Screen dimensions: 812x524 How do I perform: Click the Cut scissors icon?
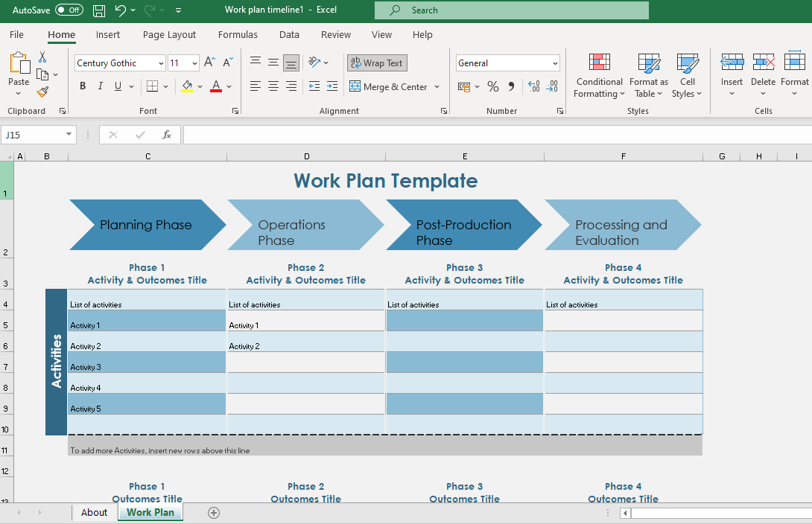42,57
